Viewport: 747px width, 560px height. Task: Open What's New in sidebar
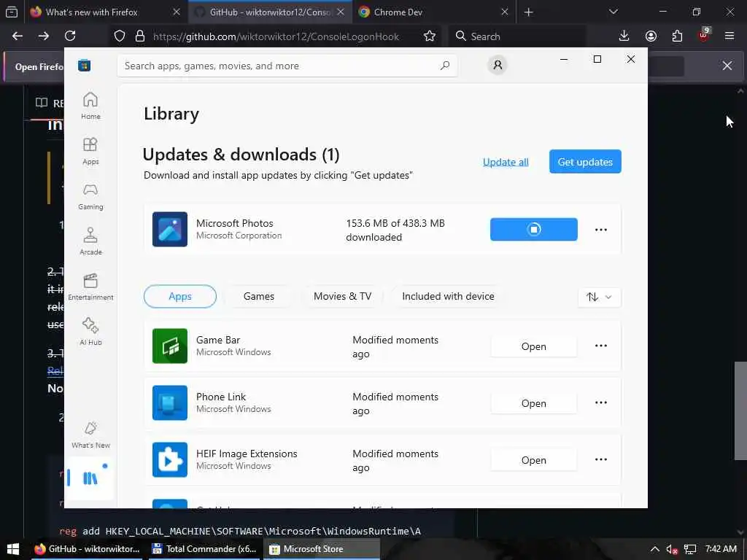pos(90,435)
